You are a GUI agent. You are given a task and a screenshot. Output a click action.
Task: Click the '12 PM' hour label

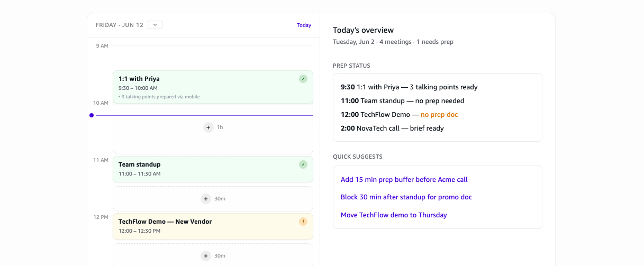(x=101, y=217)
